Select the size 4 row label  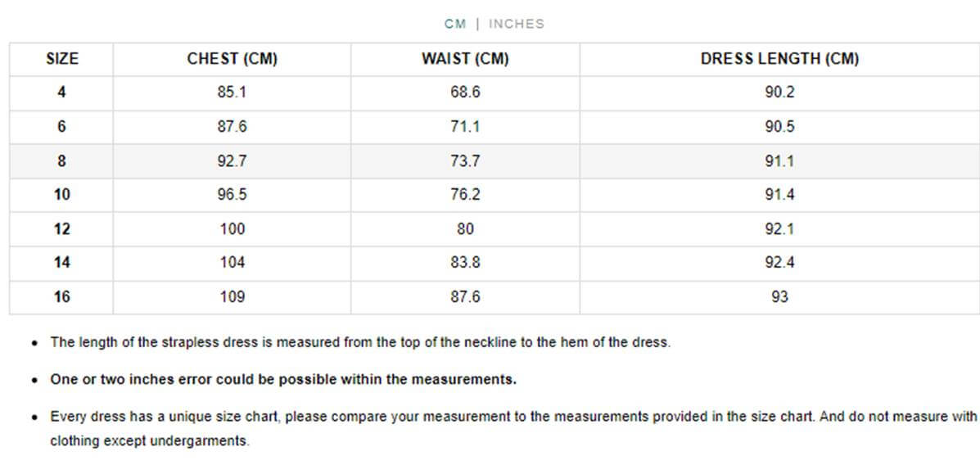pyautogui.click(x=61, y=93)
